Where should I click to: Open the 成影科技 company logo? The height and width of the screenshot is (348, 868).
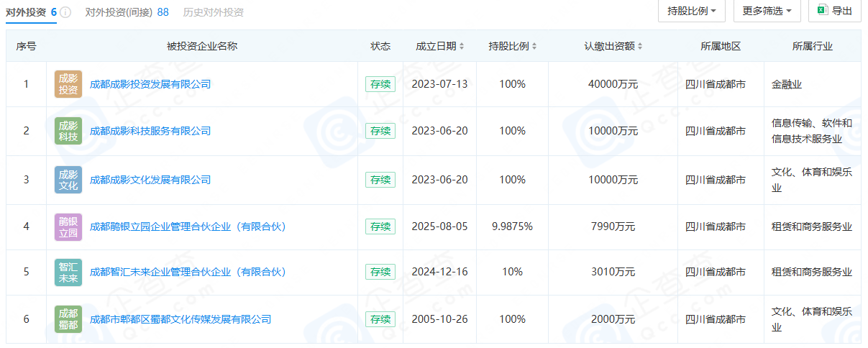(x=68, y=131)
